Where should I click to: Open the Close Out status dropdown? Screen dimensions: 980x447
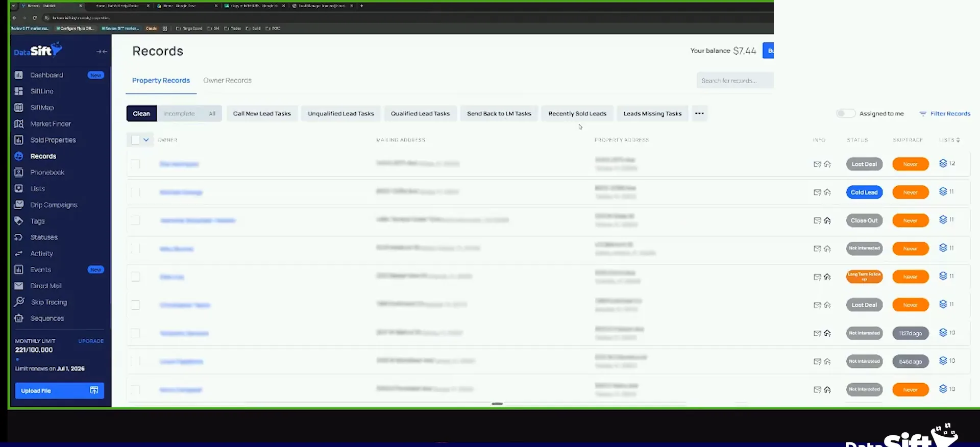point(864,220)
